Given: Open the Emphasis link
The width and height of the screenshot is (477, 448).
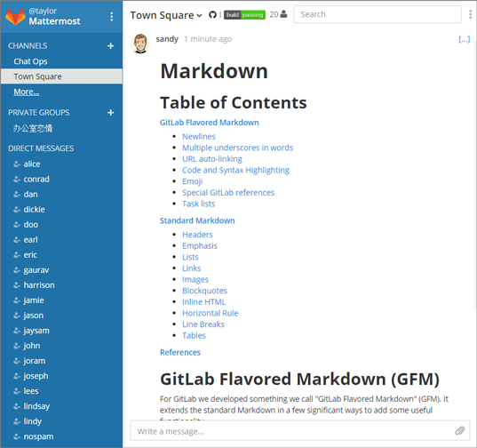Looking at the screenshot, I should (x=200, y=246).
